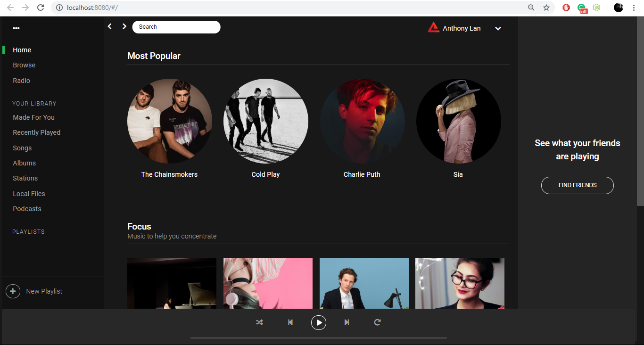Go forward with the right chevron arrow
644x345 pixels.
(124, 26)
